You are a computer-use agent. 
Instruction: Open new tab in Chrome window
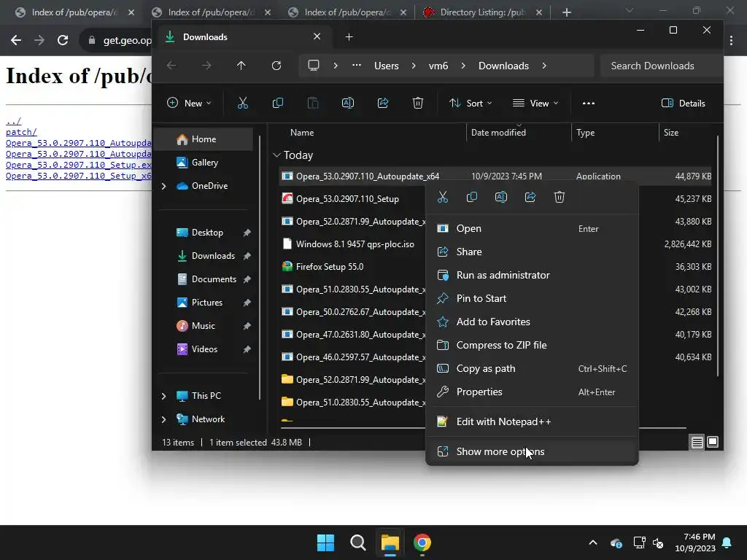click(566, 12)
